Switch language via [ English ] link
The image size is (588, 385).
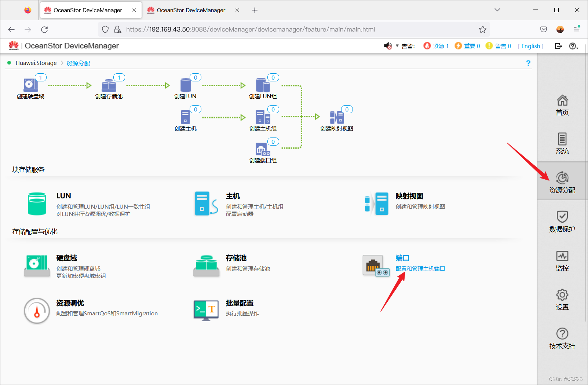pos(531,46)
